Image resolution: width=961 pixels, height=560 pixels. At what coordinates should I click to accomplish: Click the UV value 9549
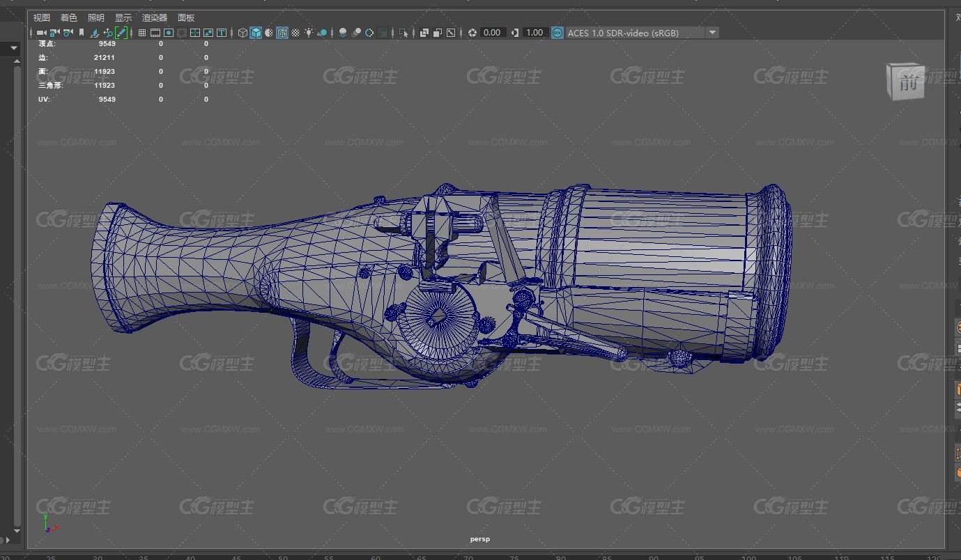pyautogui.click(x=107, y=100)
